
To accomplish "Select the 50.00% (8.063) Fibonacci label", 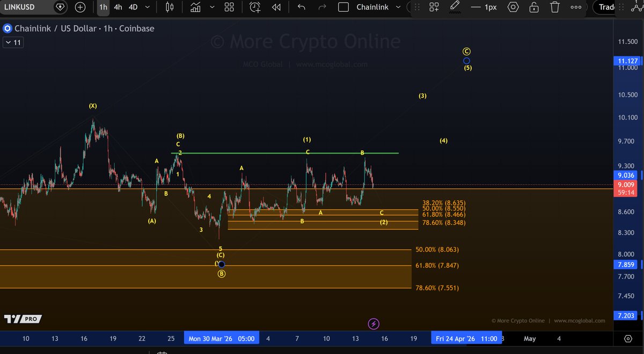I will (x=437, y=249).
